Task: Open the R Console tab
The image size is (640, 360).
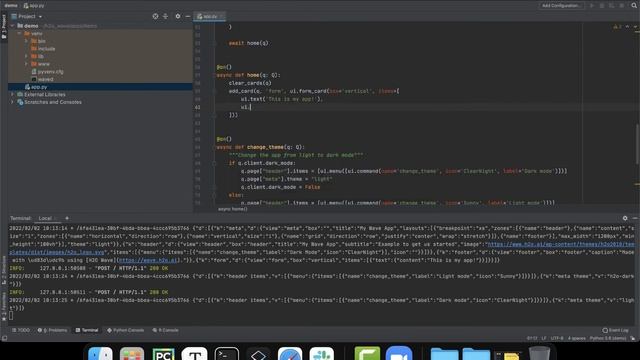Action: click(165, 330)
